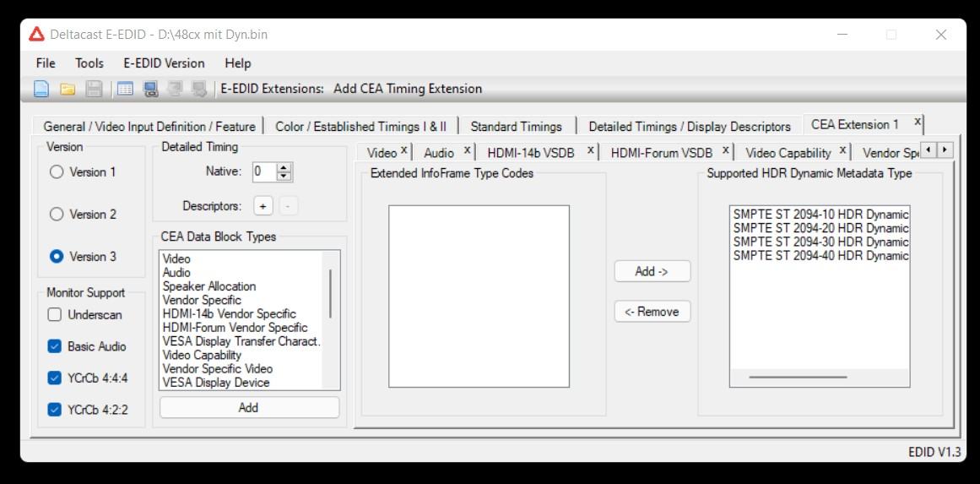Click the New file toolbar icon
Screen dimensions: 980x484
tap(41, 89)
